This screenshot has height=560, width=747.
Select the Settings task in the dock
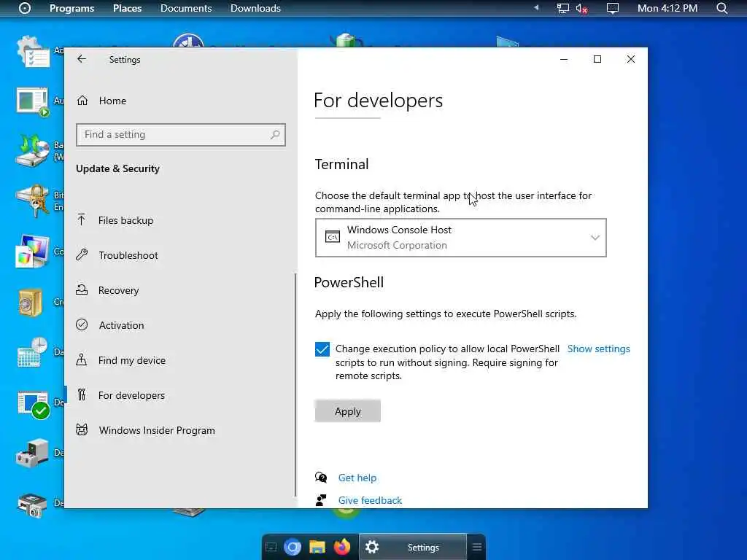click(413, 547)
